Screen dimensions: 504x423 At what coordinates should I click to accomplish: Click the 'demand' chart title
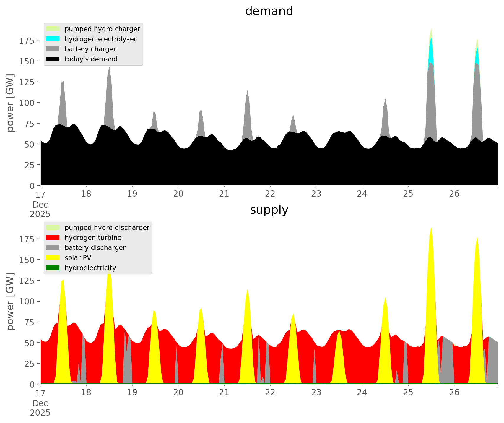tap(269, 11)
